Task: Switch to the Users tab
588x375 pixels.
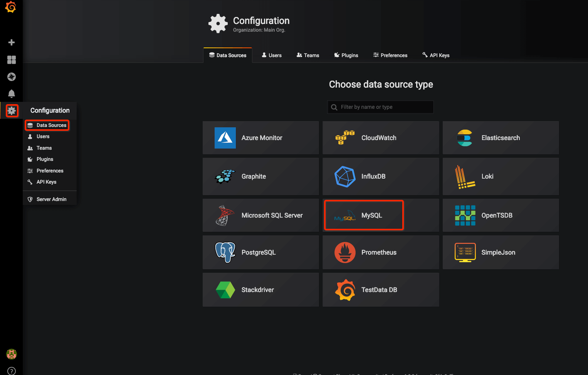Action: point(272,55)
